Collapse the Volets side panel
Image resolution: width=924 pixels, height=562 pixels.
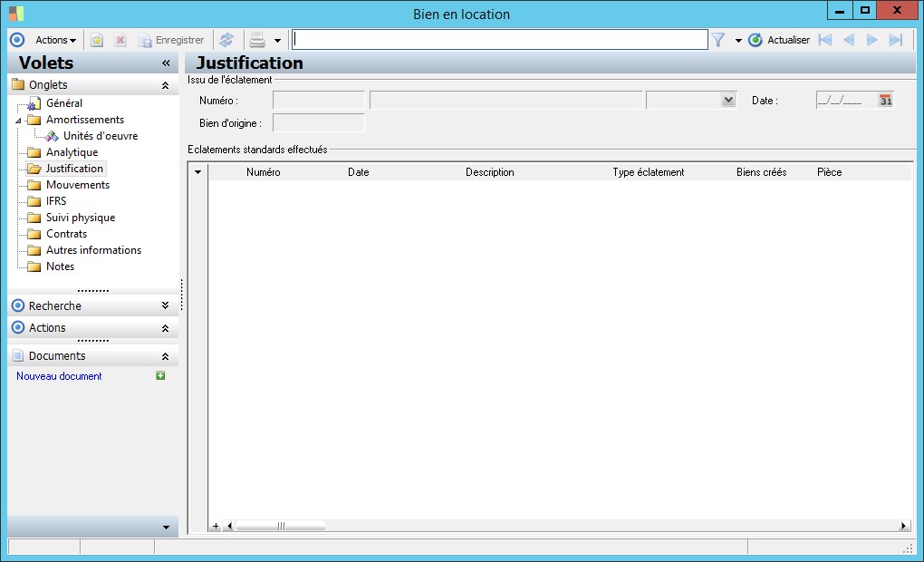point(166,63)
